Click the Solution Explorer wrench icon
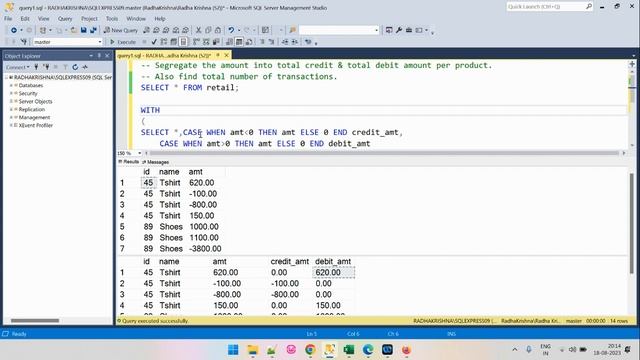 tap(399, 30)
